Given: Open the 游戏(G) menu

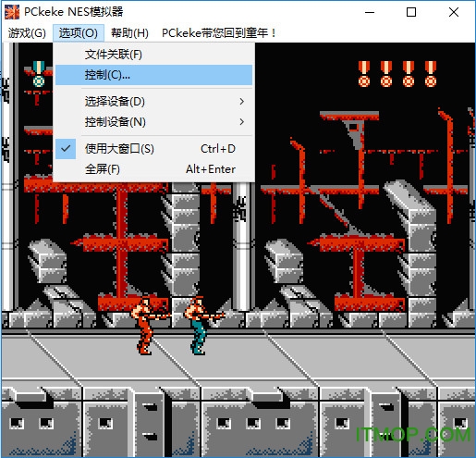Looking at the screenshot, I should click(27, 33).
